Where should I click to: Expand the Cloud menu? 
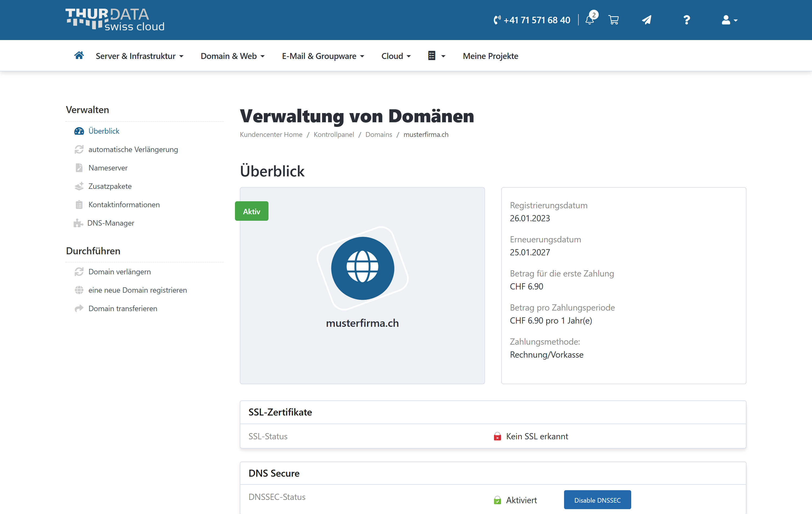(x=396, y=56)
